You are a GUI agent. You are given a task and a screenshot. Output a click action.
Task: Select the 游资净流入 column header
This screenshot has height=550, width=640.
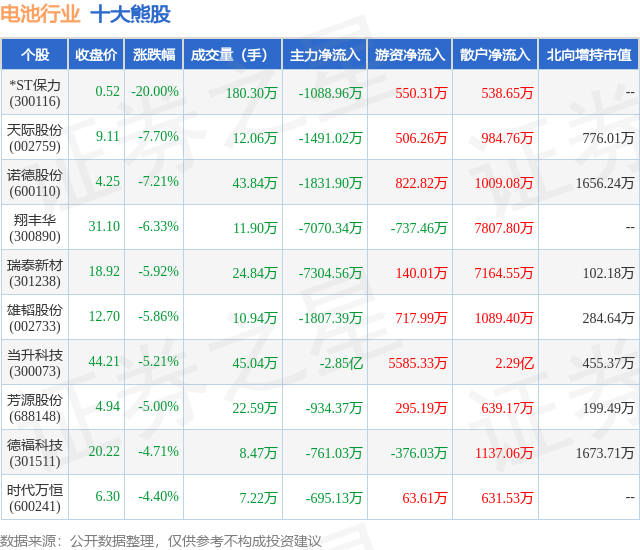[410, 54]
